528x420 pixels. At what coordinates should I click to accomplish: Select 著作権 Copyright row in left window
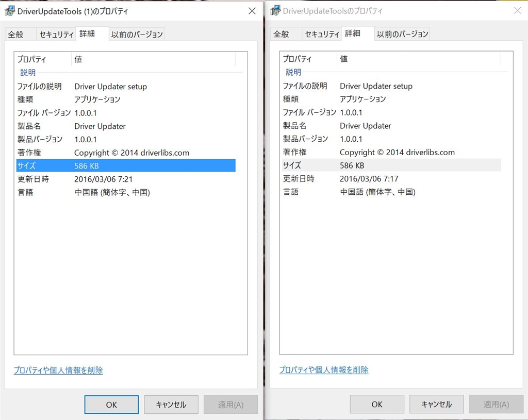pos(126,153)
